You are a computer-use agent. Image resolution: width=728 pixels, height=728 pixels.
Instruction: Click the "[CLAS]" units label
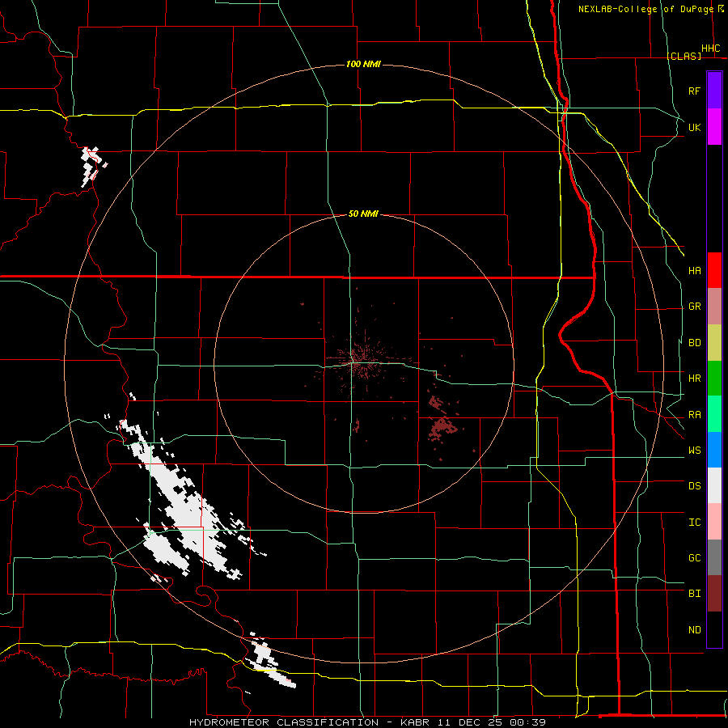(x=684, y=56)
